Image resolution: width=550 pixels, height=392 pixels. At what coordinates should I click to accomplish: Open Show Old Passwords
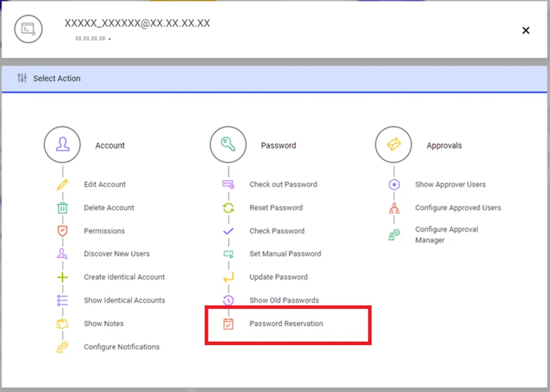(284, 300)
